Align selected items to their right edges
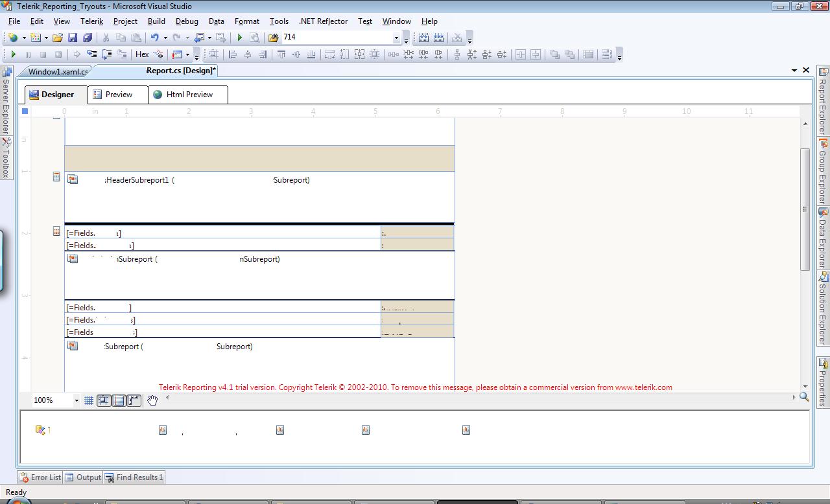The image size is (830, 504). coord(263,54)
